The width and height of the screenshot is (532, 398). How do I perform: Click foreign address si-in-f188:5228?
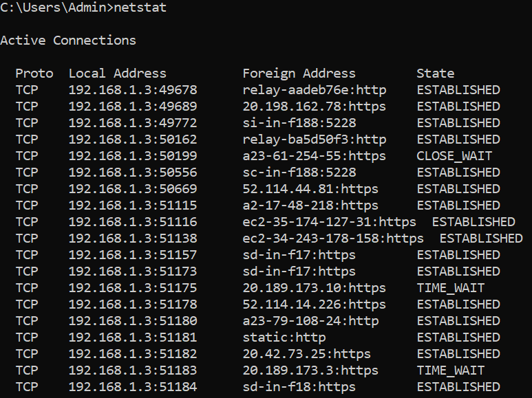(299, 123)
